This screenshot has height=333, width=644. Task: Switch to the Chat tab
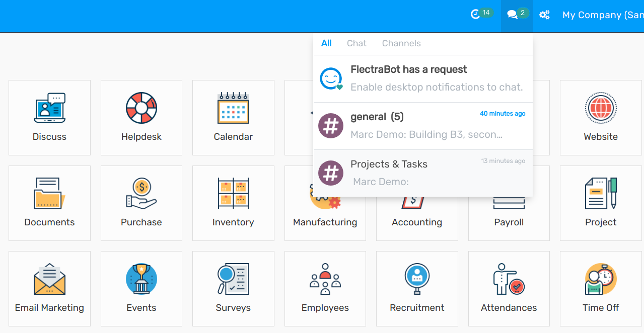coord(356,43)
